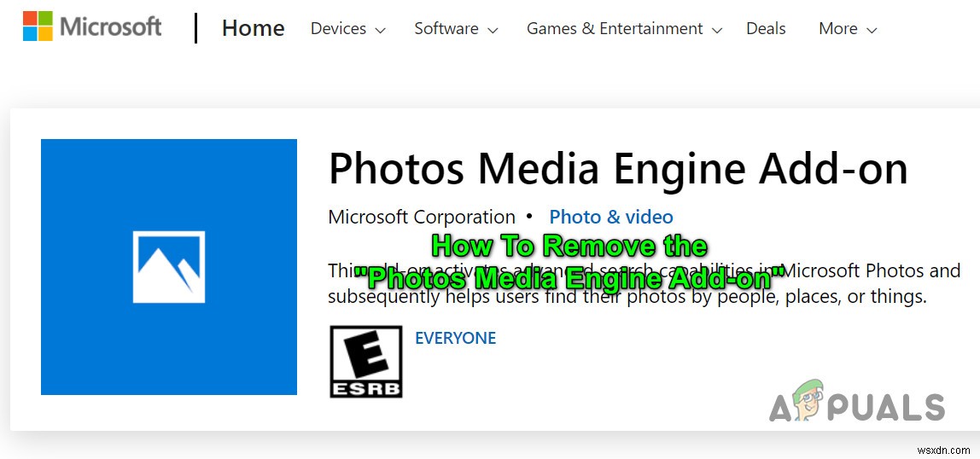
Task: Click the ESRB rating badge icon
Action: [x=366, y=362]
